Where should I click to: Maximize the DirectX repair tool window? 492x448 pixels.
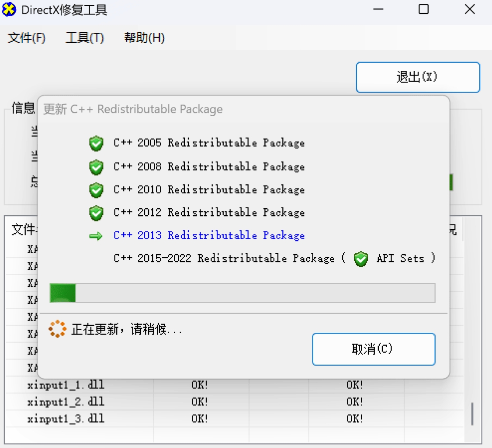tap(423, 9)
